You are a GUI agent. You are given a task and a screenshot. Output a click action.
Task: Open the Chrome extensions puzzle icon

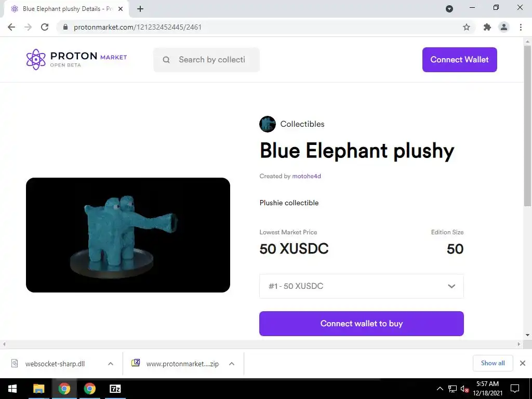(x=487, y=27)
